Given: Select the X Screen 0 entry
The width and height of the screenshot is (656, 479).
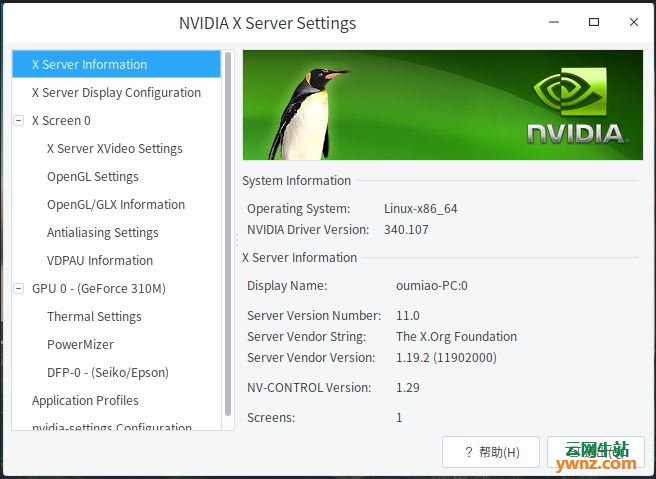Looking at the screenshot, I should pyautogui.click(x=61, y=120).
